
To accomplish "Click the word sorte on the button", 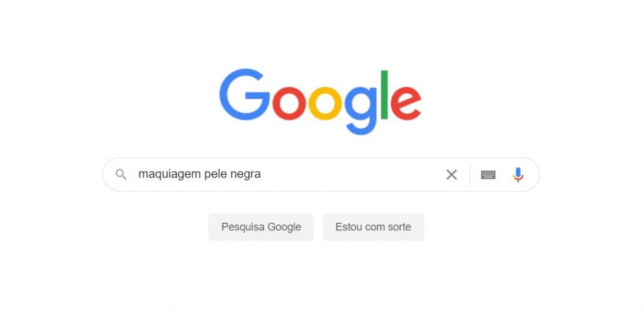I will pos(399,227).
